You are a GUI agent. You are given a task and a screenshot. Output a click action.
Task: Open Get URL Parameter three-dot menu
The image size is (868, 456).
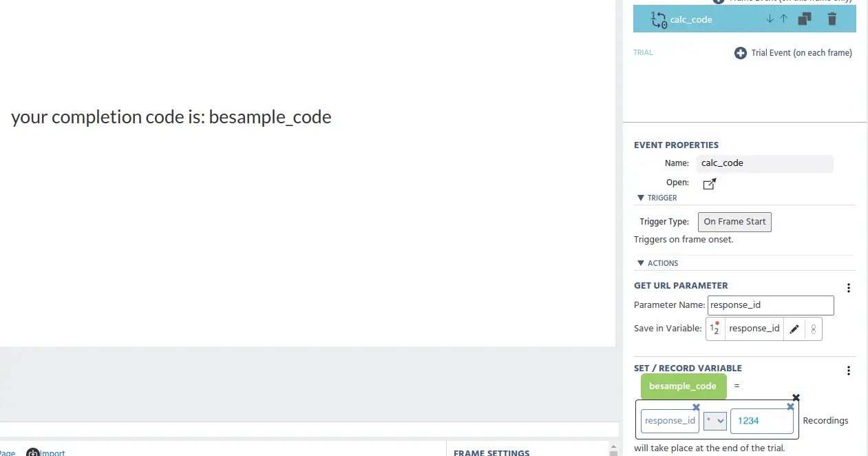click(849, 289)
